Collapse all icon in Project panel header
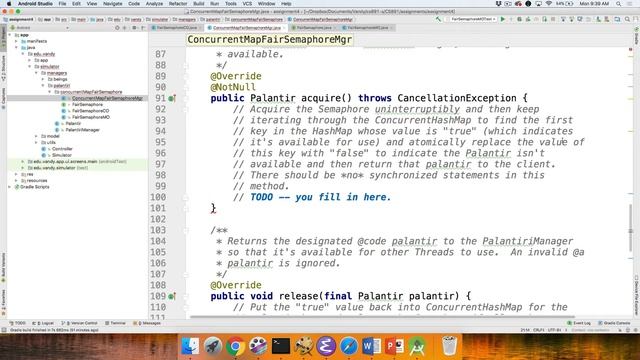Screen dimensions: 640x360 click(x=125, y=28)
